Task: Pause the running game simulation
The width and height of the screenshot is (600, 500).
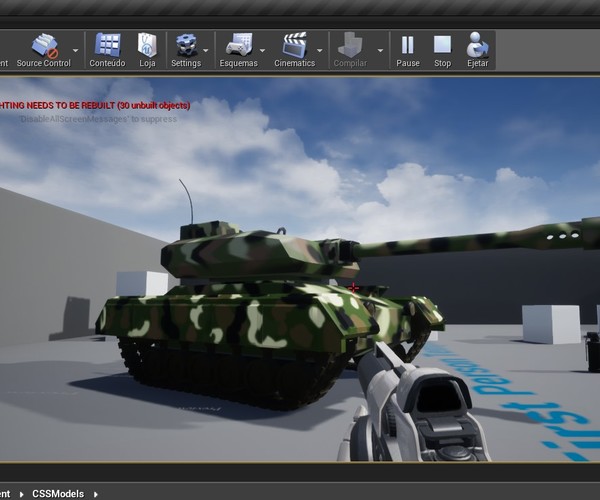Action: point(408,50)
